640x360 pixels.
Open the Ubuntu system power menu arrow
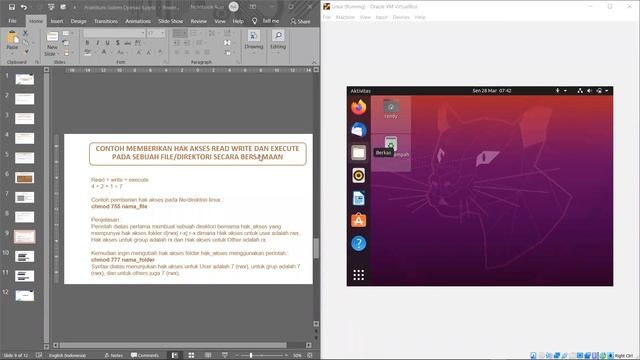click(x=607, y=91)
